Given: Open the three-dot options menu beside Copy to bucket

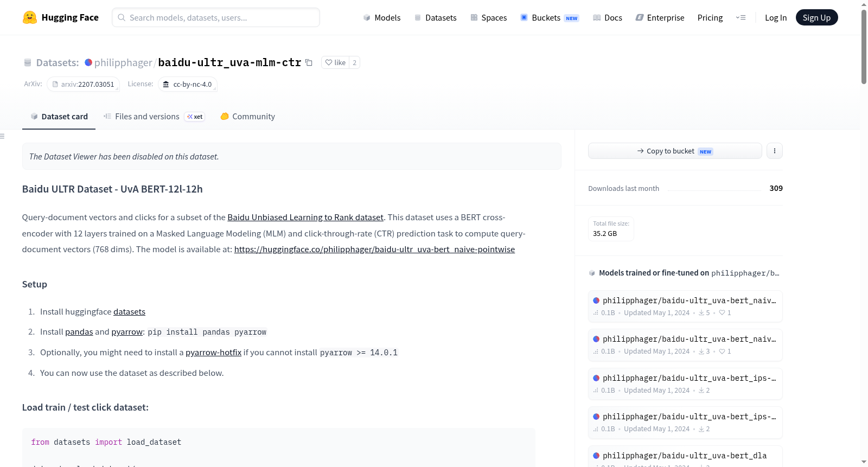Looking at the screenshot, I should 774,151.
